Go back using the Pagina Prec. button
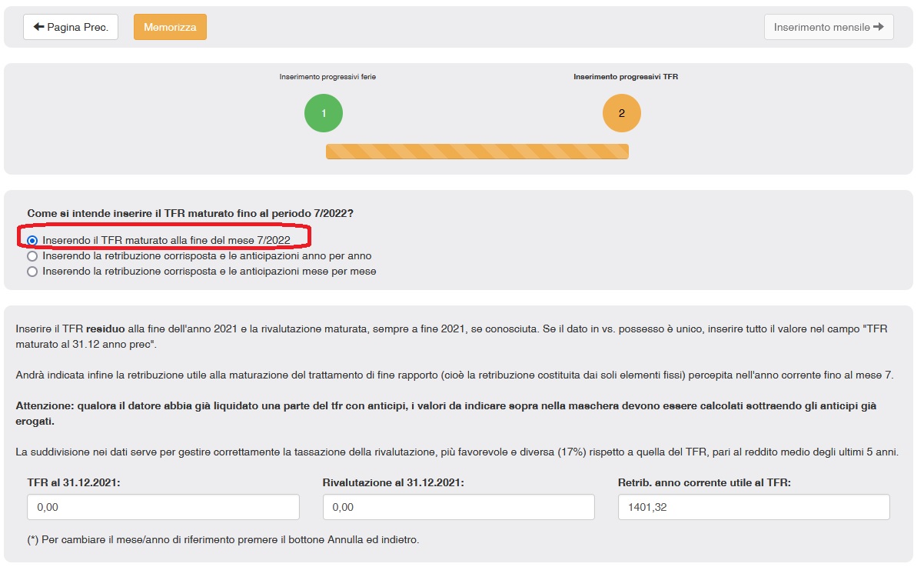 coord(71,27)
